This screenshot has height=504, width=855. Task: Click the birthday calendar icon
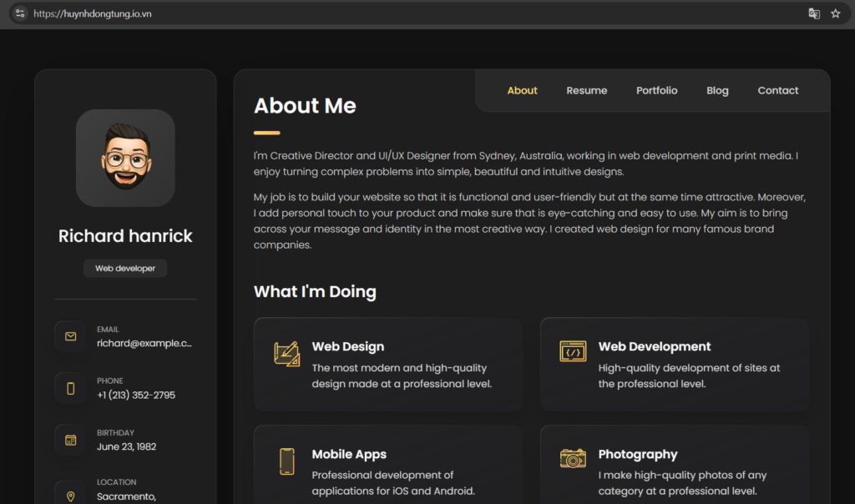(x=71, y=440)
